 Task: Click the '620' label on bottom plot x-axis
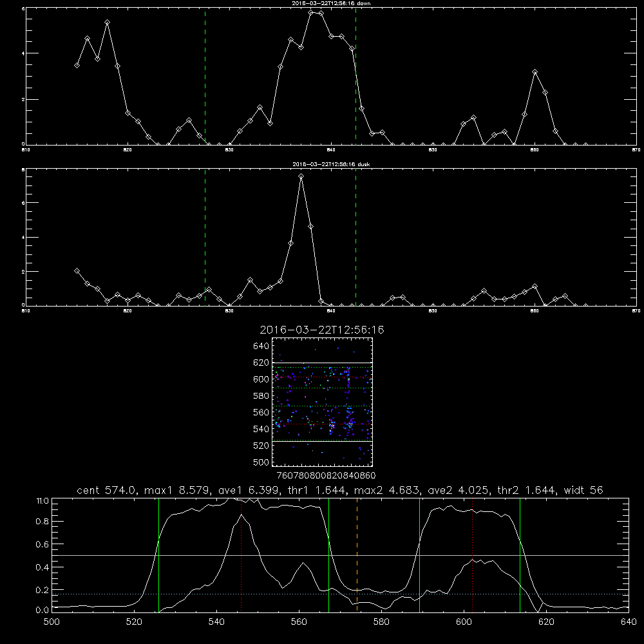coord(546,622)
